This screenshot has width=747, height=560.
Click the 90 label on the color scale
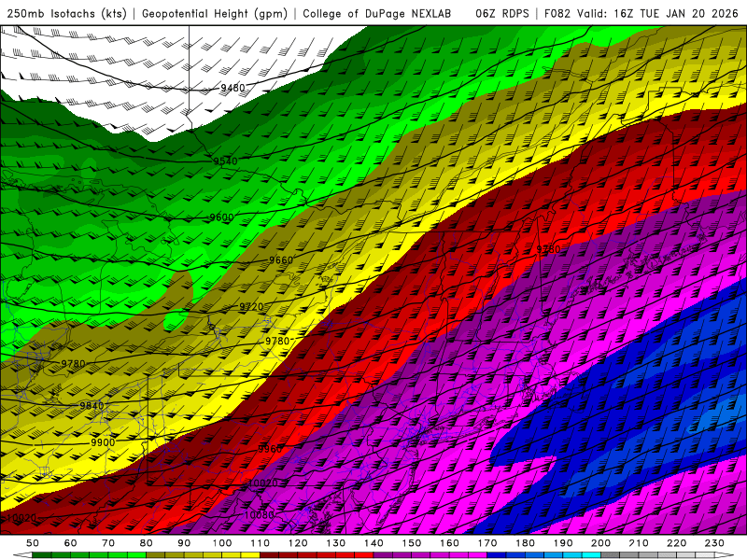click(x=184, y=543)
